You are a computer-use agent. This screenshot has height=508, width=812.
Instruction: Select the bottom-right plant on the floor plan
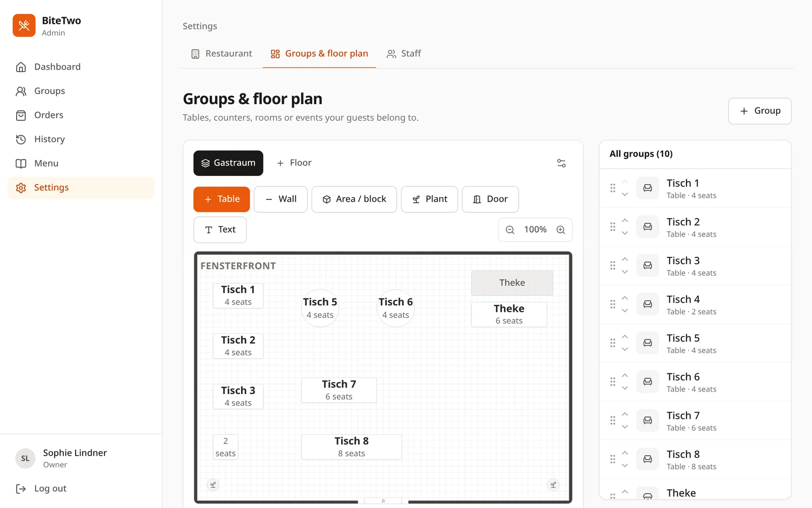coord(553,485)
